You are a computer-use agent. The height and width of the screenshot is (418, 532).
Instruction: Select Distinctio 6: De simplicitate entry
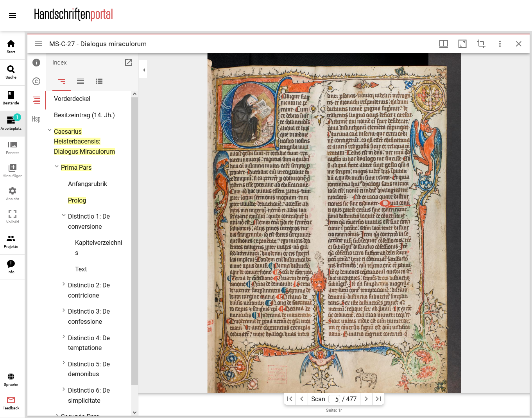click(x=89, y=395)
